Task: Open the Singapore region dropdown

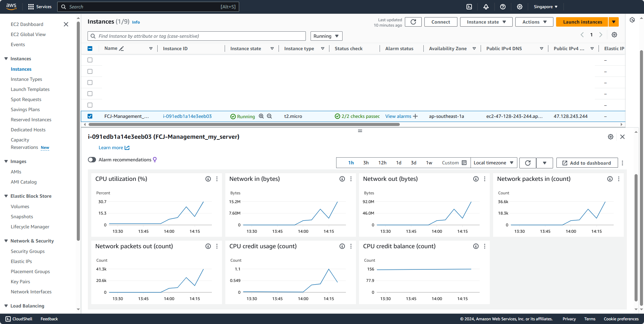Action: click(545, 7)
